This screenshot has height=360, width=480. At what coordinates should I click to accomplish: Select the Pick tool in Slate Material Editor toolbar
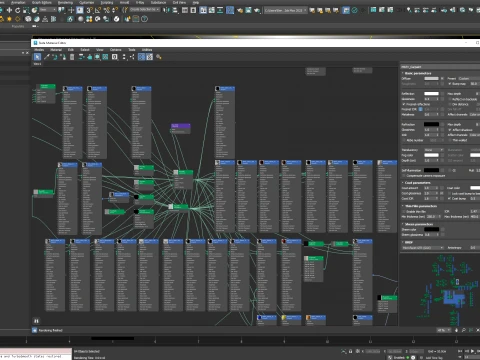[x=37, y=57]
